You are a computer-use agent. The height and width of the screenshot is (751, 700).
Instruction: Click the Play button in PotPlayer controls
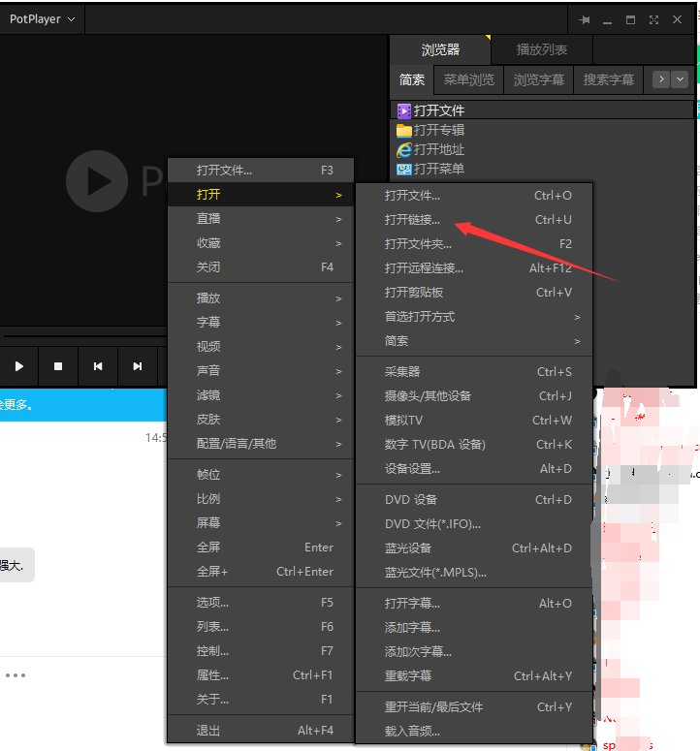[19, 366]
